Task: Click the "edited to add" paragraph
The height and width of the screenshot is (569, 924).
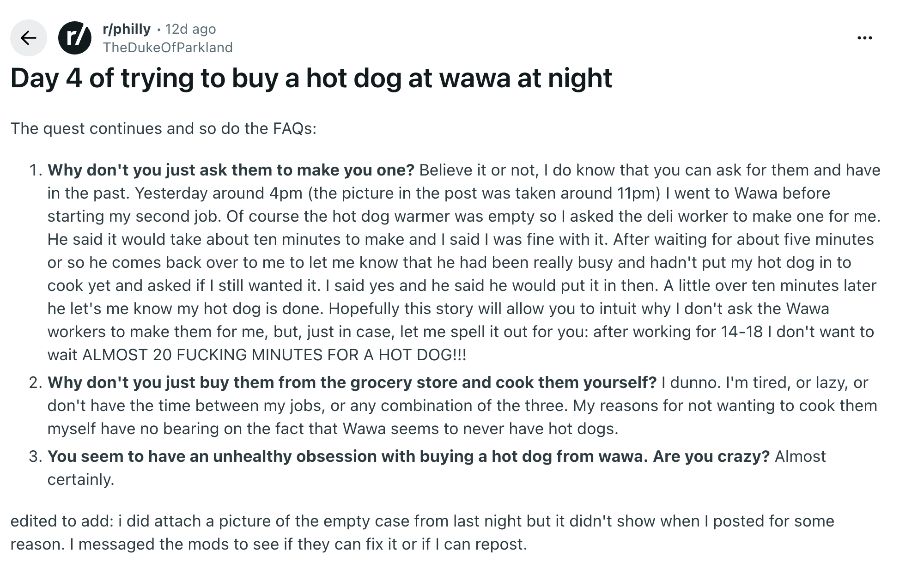Action: click(422, 521)
